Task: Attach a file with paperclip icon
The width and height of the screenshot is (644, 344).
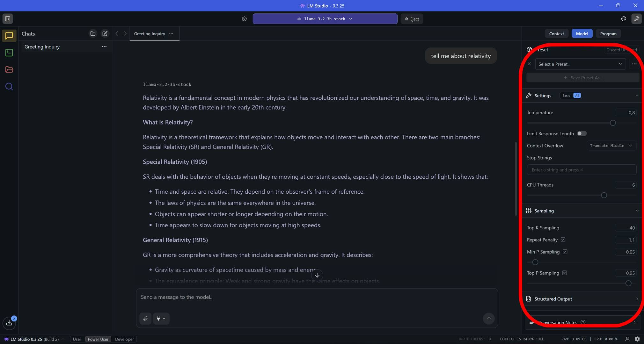Action: (x=145, y=319)
